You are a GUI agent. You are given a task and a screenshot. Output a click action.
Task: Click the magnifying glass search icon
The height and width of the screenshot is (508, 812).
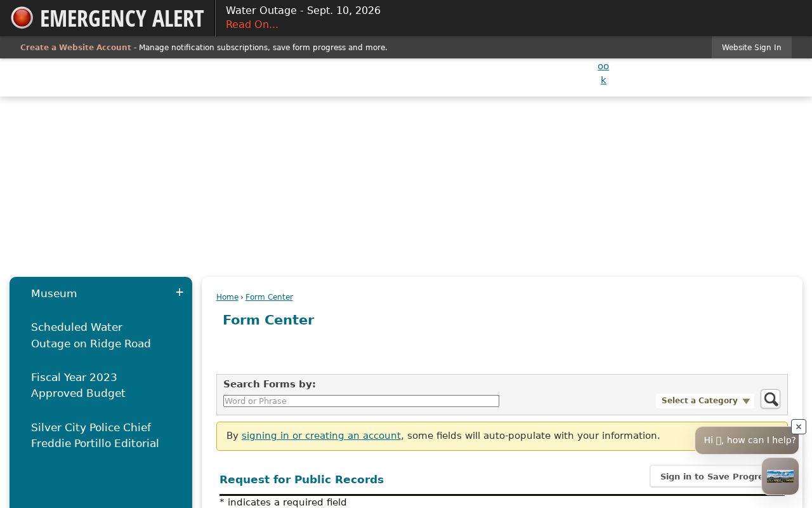771,399
